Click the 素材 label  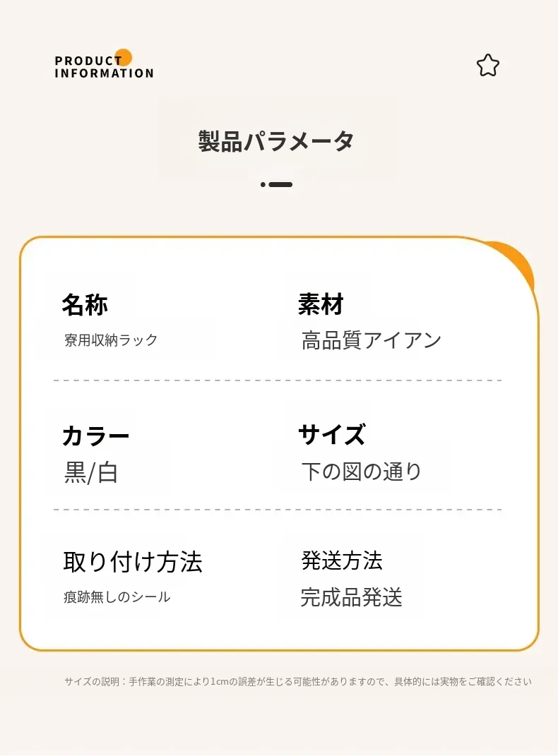pos(321,305)
